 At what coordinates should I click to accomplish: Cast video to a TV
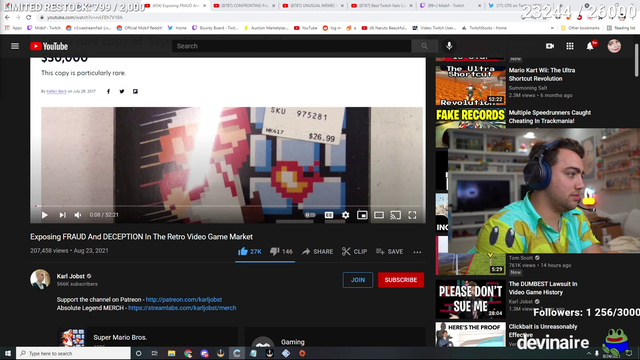point(396,215)
